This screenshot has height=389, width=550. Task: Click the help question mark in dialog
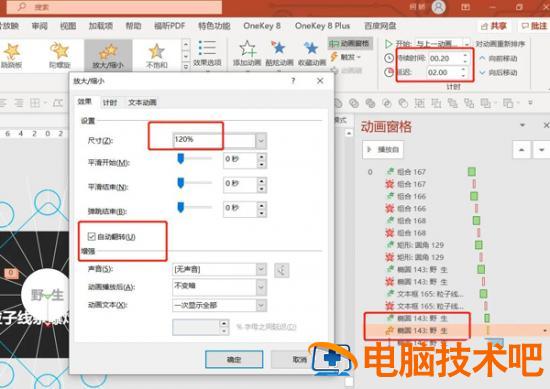coord(293,81)
